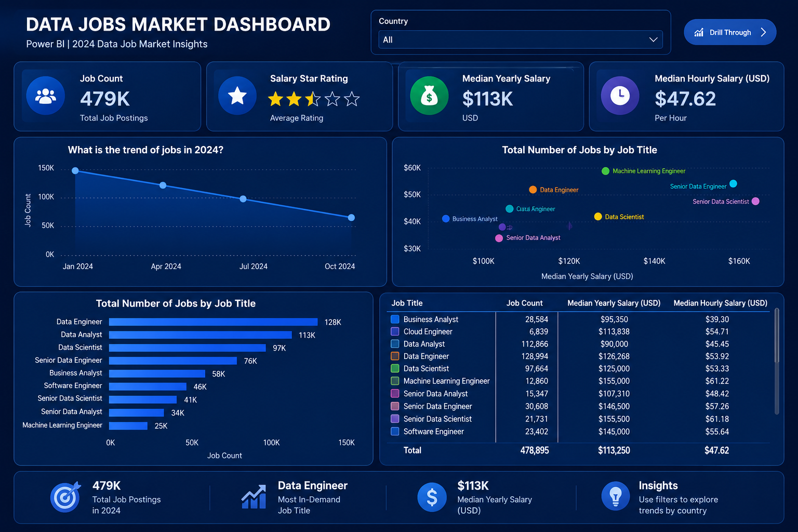This screenshot has width=798, height=532.
Task: Sort by Median Hourly Salary (USD) header
Action: pyautogui.click(x=720, y=303)
